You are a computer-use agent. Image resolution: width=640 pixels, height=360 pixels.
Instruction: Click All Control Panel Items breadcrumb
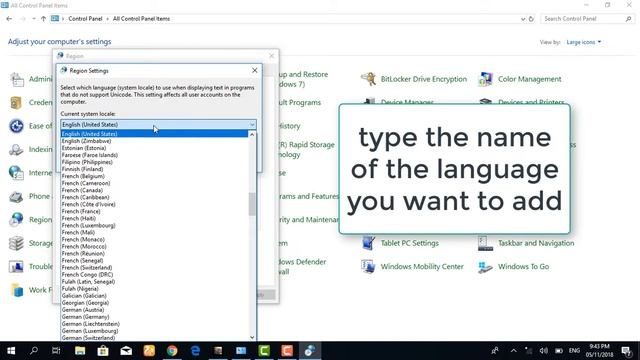point(141,19)
